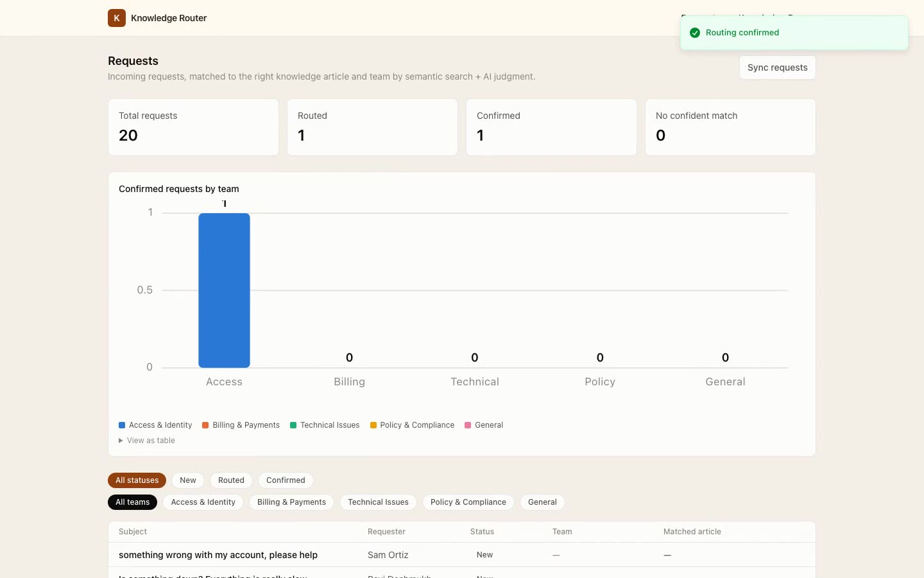Filter status by New
Viewport: 924px width, 578px height.
tap(188, 480)
